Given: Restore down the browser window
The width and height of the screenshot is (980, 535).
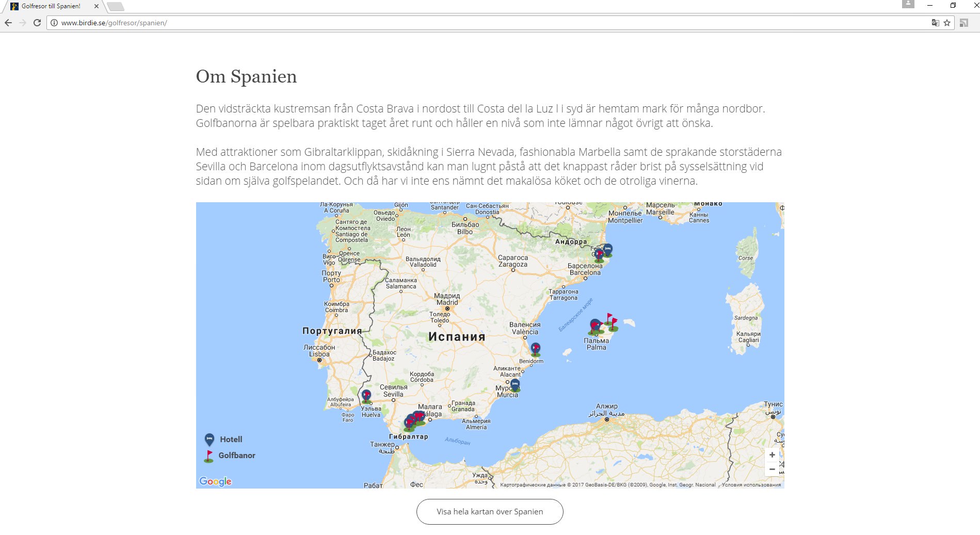Looking at the screenshot, I should (953, 5).
